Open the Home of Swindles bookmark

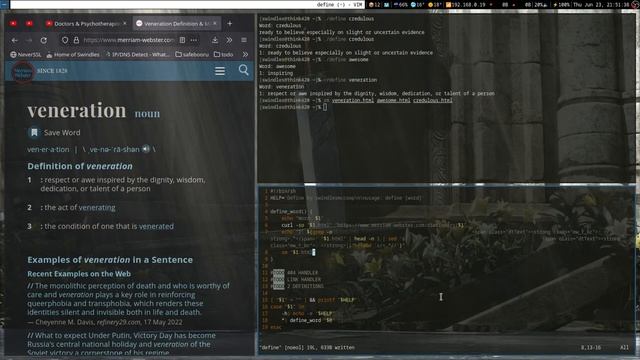pyautogui.click(x=73, y=54)
